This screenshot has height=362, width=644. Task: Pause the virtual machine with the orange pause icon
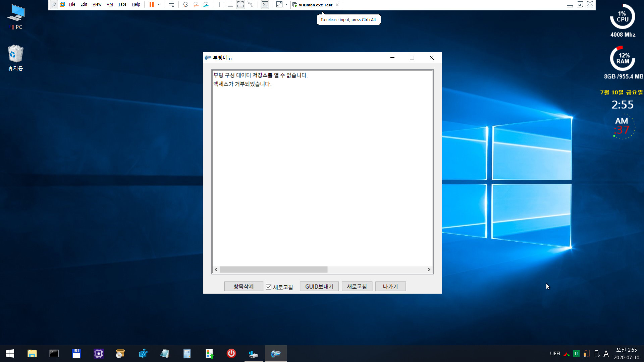[x=152, y=5]
